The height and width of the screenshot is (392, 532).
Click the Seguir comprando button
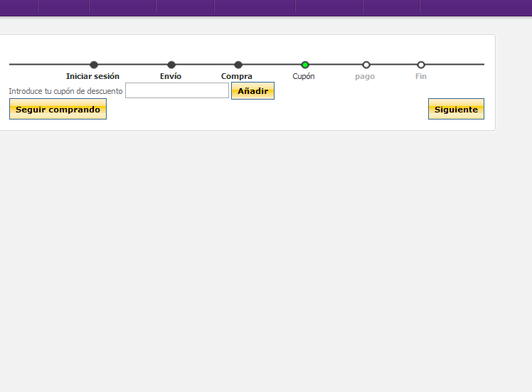[58, 109]
